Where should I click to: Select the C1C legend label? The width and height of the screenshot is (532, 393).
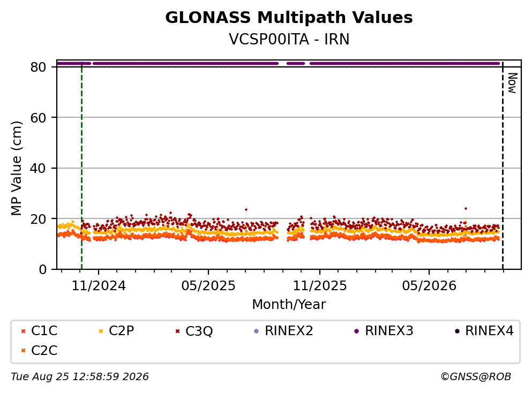tap(44, 330)
